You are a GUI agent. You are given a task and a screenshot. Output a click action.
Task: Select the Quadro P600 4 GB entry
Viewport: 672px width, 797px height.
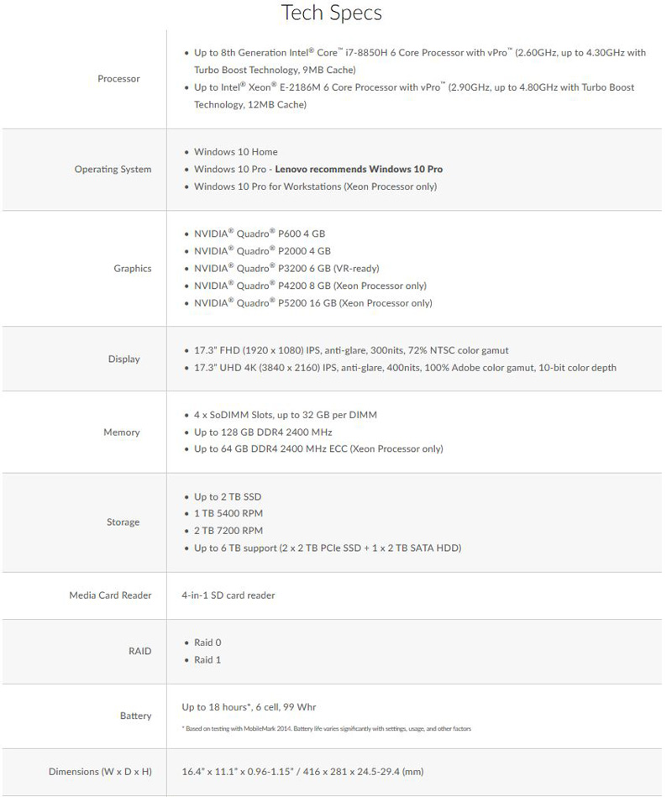pos(259,233)
